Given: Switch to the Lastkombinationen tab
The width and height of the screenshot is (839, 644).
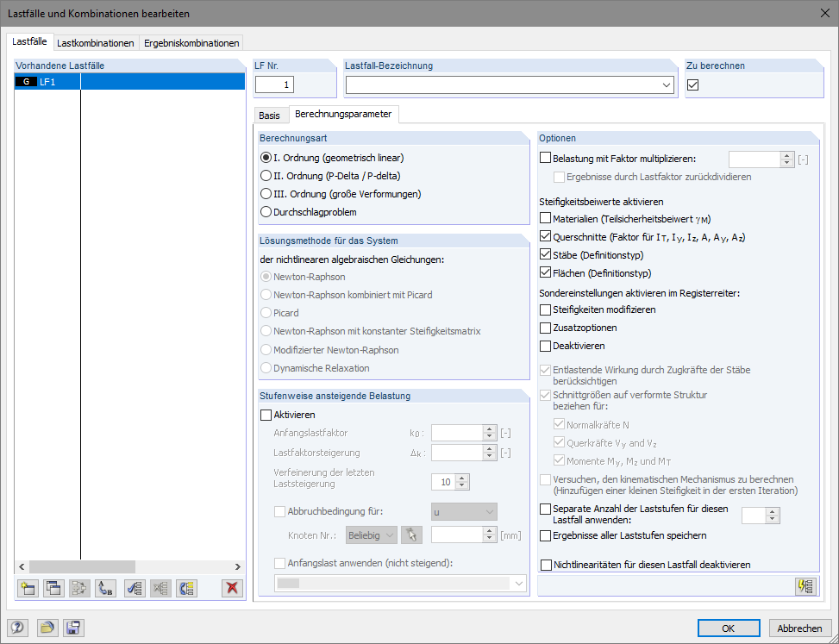Looking at the screenshot, I should pyautogui.click(x=96, y=42).
